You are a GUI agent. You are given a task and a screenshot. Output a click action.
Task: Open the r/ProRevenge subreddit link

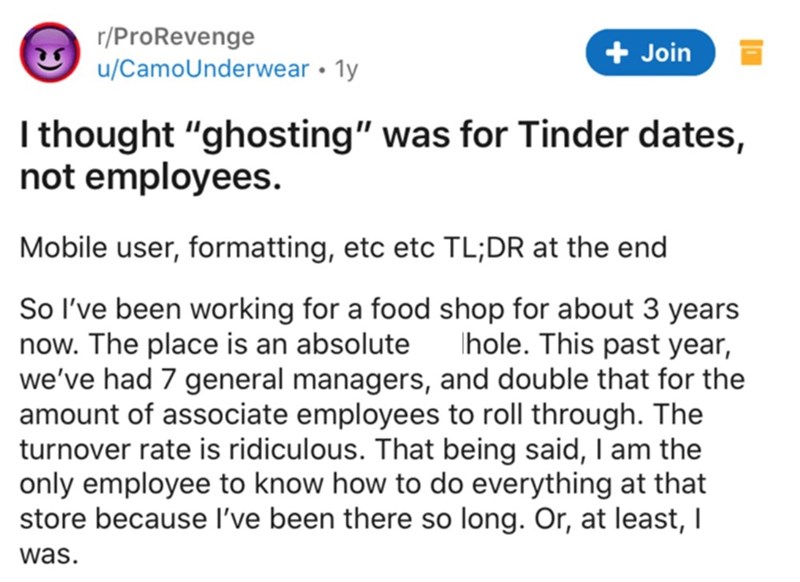tap(172, 37)
